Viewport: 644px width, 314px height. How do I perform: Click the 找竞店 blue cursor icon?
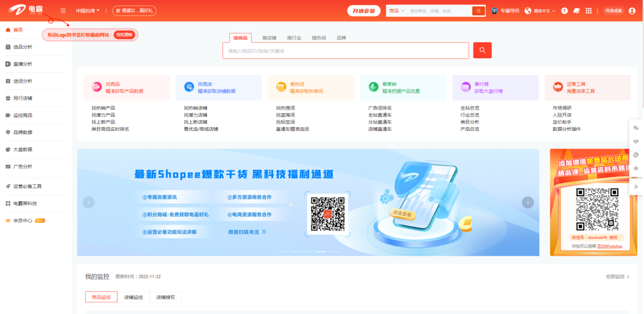(x=189, y=87)
